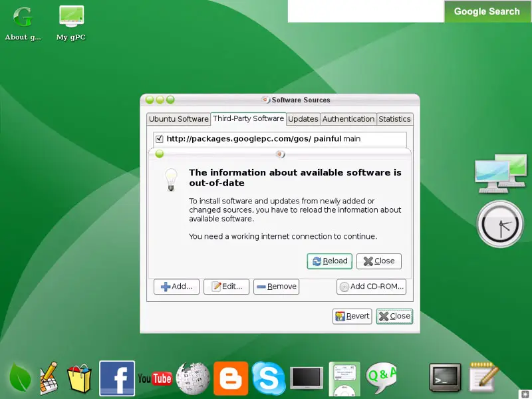This screenshot has width=532, height=399.
Task: Focus the Google search input field
Action: (x=366, y=11)
